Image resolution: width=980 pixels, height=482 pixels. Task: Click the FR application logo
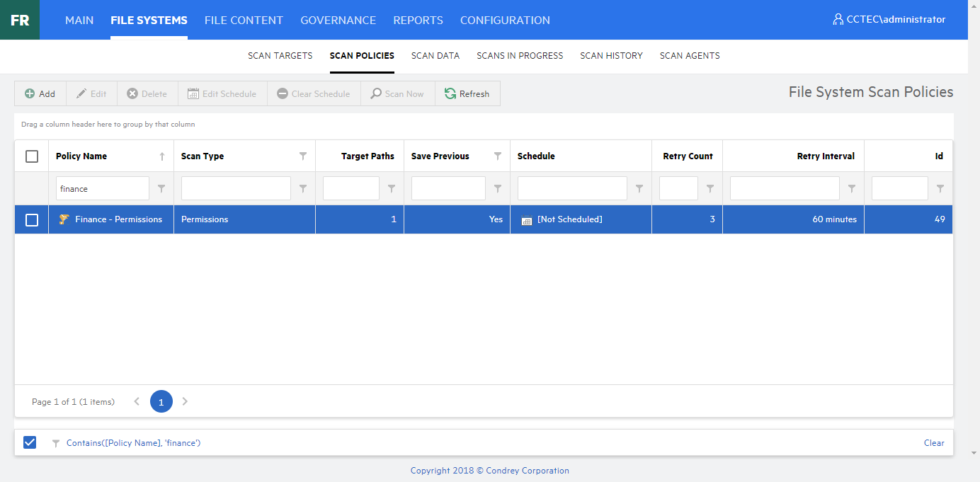[20, 20]
